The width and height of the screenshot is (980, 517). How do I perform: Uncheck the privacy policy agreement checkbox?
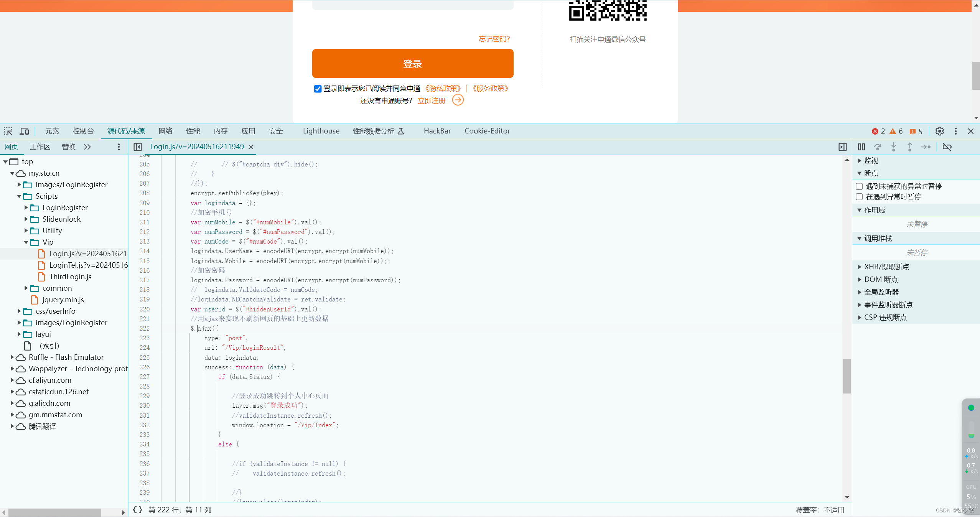coord(318,89)
